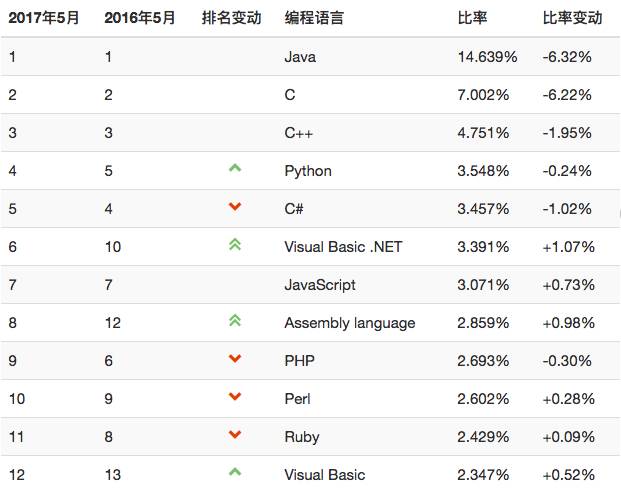
Task: Click the 2016年5月 column header
Action: coord(139,19)
